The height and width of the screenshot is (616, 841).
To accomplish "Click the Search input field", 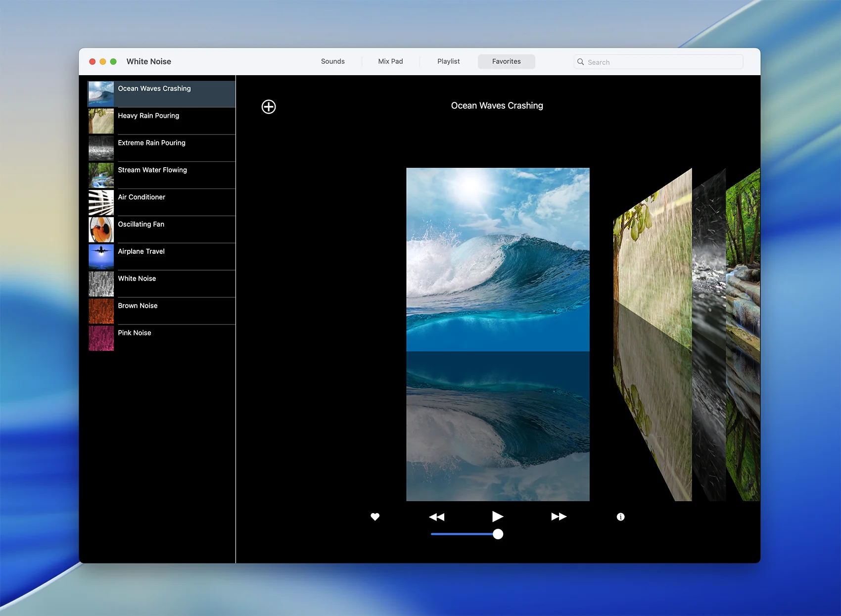I will click(663, 62).
